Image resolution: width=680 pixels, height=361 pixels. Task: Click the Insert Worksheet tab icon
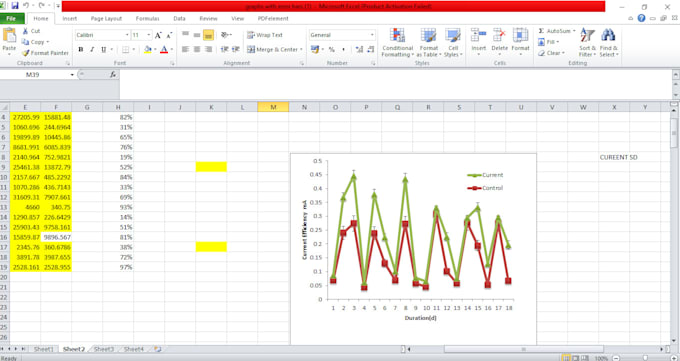click(x=157, y=349)
